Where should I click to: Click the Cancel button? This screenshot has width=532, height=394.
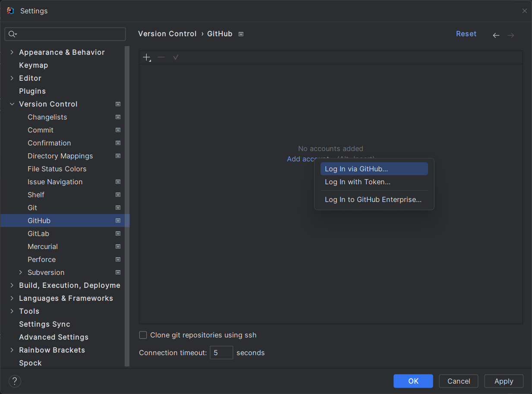[459, 381]
